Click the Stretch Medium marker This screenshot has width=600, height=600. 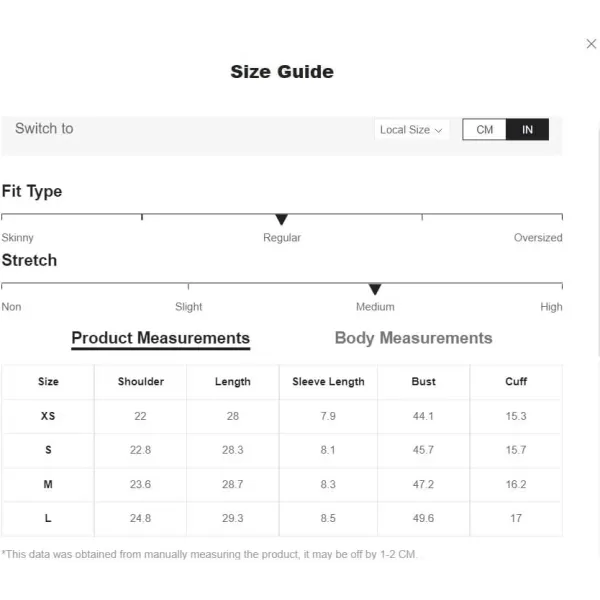tap(375, 289)
